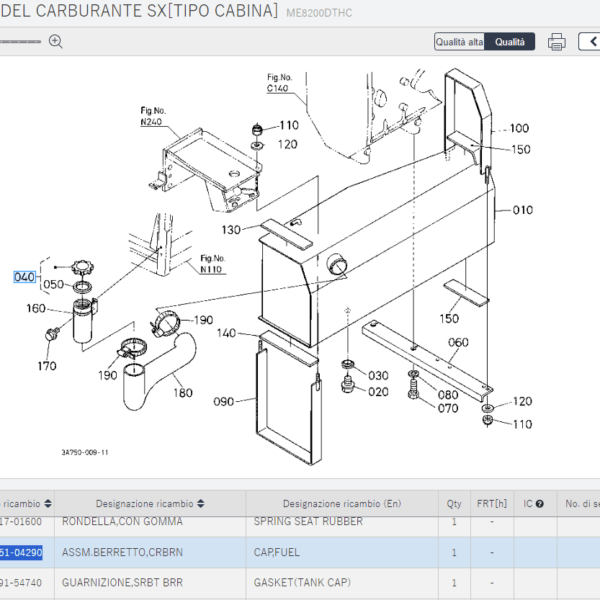The height and width of the screenshot is (600, 600).
Task: Click the zoom in magnifier icon
Action: pyautogui.click(x=56, y=41)
